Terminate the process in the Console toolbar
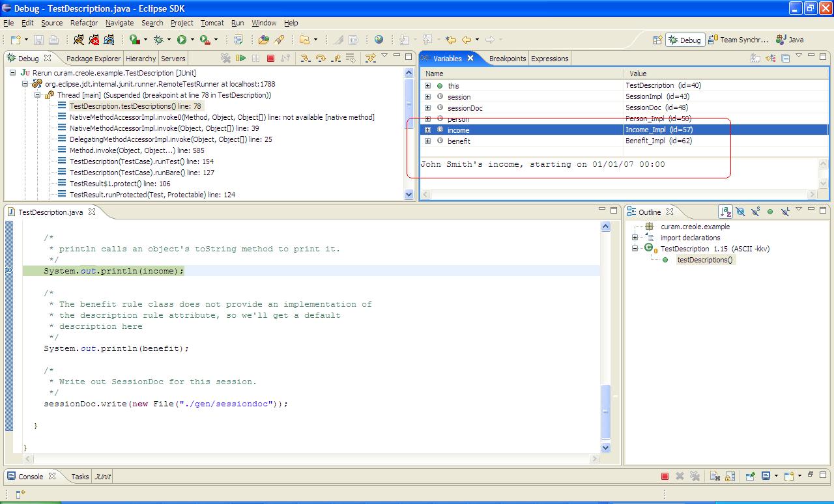 coord(665,476)
